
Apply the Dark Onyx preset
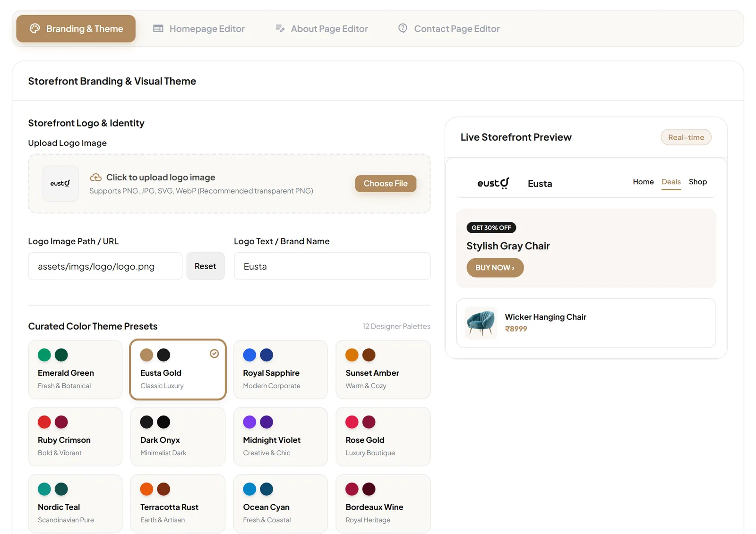[x=178, y=437]
